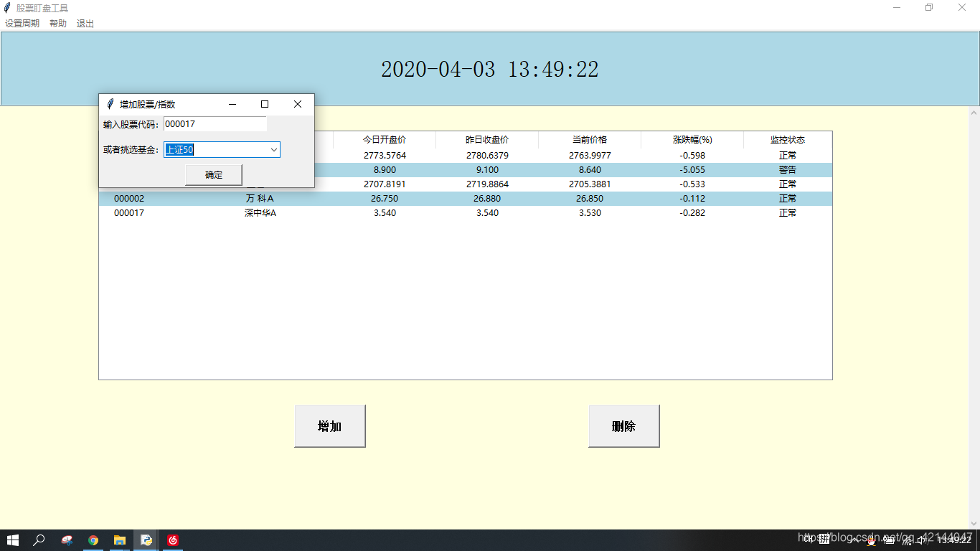
Task: Click the 当前价格 column header
Action: point(590,140)
